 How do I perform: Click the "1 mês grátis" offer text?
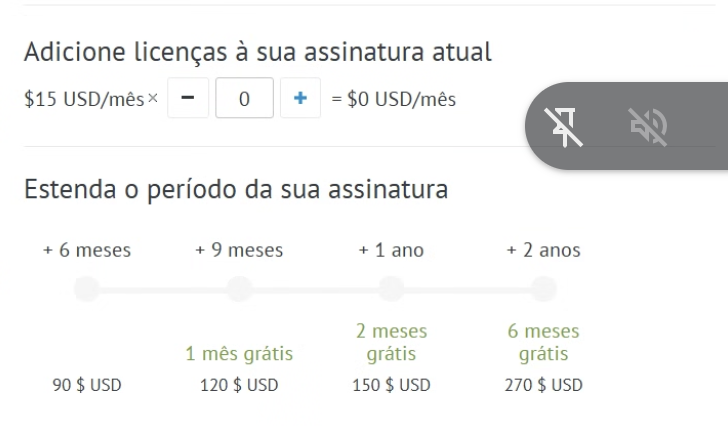pyautogui.click(x=239, y=354)
